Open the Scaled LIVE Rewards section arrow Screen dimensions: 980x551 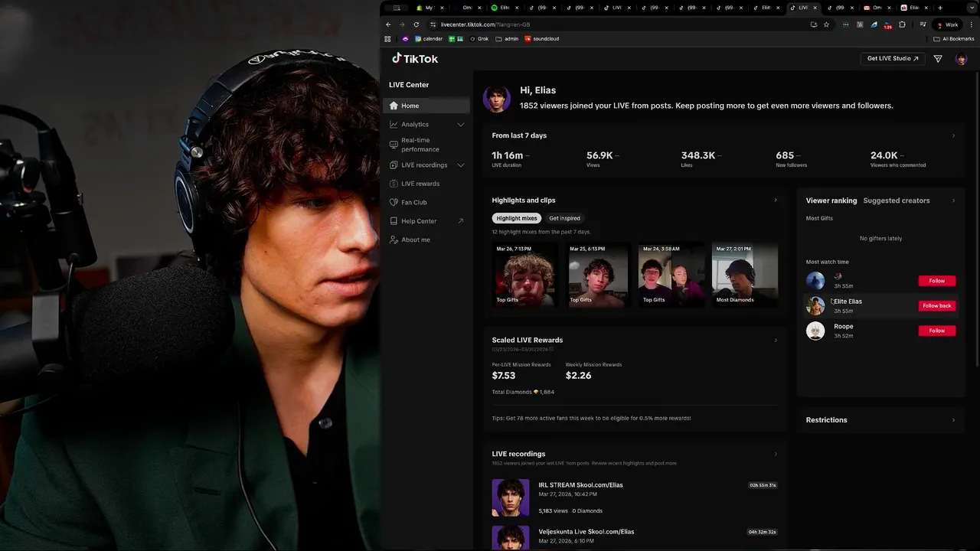coord(776,340)
